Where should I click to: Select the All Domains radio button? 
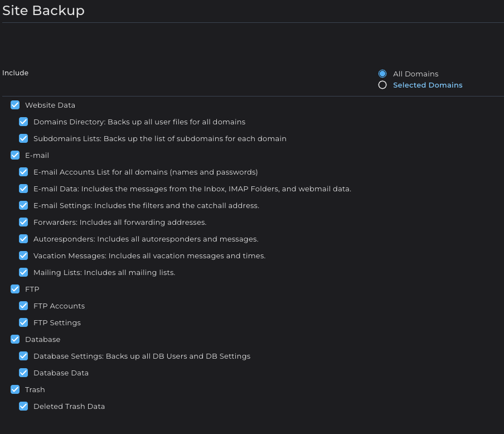(x=382, y=74)
